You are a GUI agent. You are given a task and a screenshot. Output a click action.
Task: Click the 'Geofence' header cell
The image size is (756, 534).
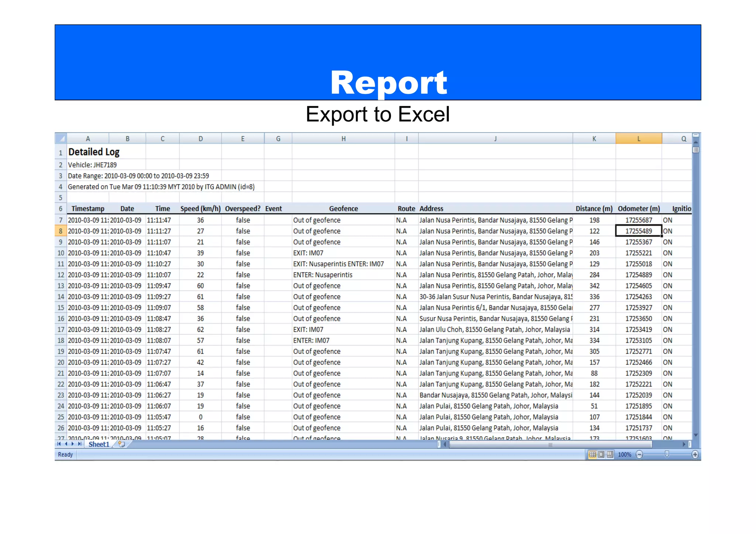pos(343,209)
